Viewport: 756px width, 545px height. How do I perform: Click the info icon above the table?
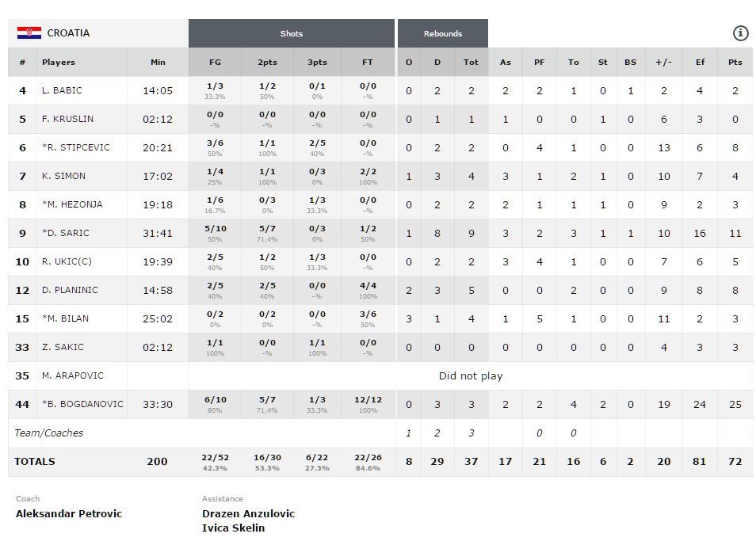click(x=740, y=33)
